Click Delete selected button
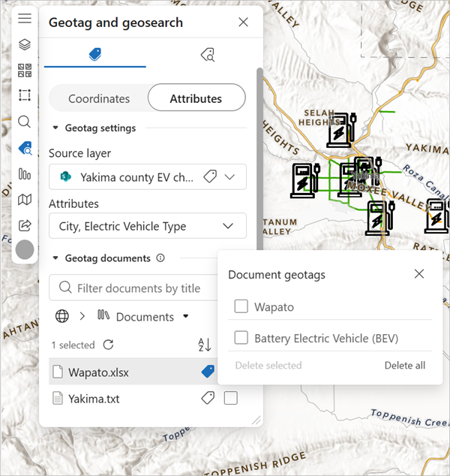The image size is (450, 476). point(268,365)
